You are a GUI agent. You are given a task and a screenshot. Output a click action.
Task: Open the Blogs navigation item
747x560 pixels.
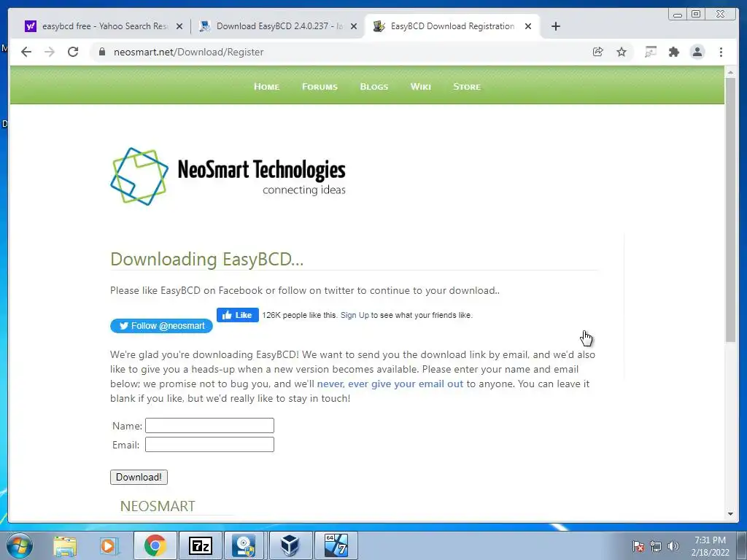pyautogui.click(x=374, y=87)
